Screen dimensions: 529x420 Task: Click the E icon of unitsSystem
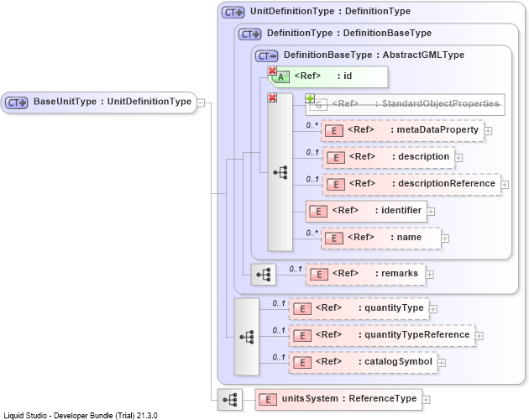click(x=268, y=400)
